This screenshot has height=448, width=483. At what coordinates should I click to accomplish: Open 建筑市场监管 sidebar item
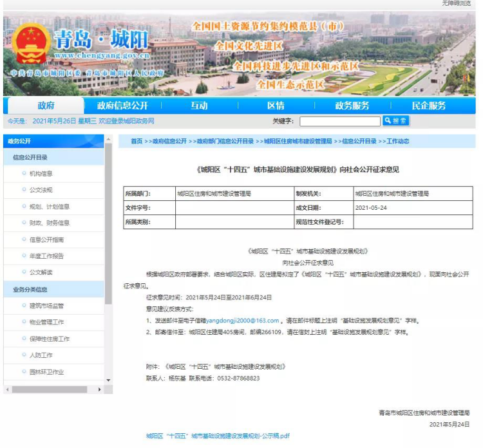click(46, 306)
